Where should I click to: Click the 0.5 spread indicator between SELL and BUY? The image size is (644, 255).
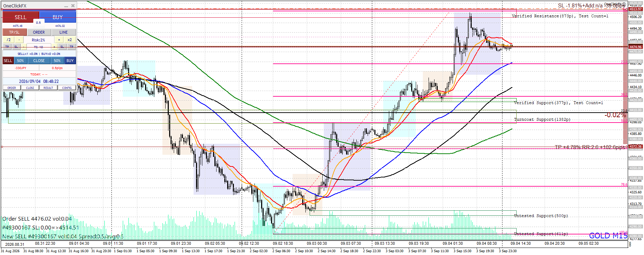tap(38, 23)
